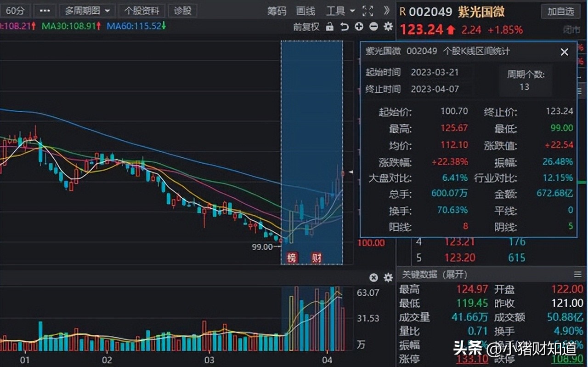The width and height of the screenshot is (588, 367).
Task: Click the dialog 振幅 value 26.48%
Action: click(x=557, y=161)
